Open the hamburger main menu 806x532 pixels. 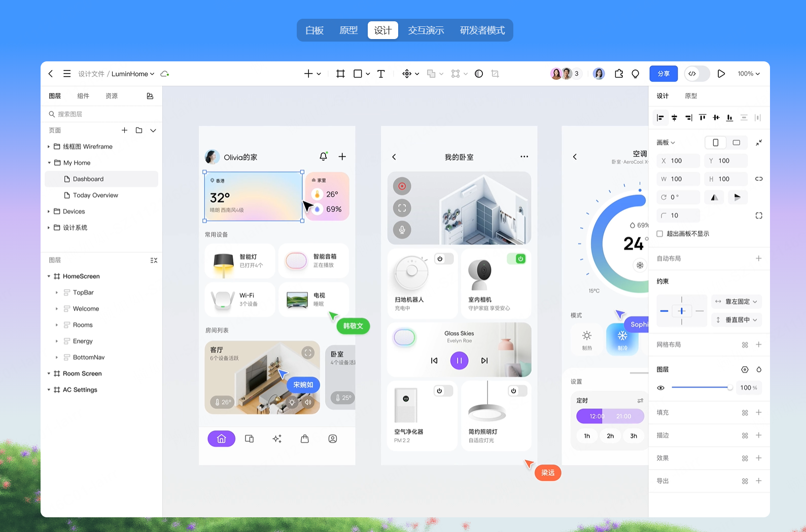point(67,74)
